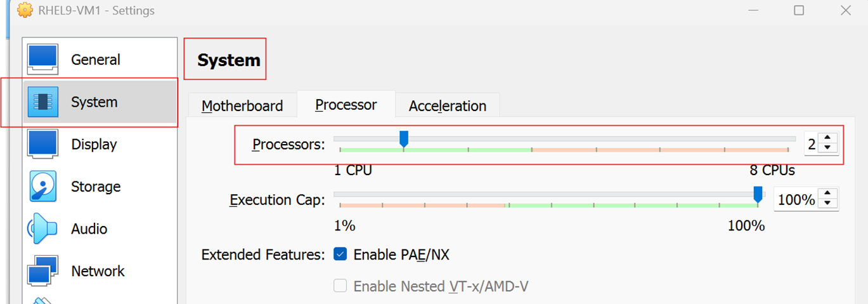Image resolution: width=868 pixels, height=304 pixels.
Task: Decrease processor count with down arrow
Action: pyautogui.click(x=827, y=148)
